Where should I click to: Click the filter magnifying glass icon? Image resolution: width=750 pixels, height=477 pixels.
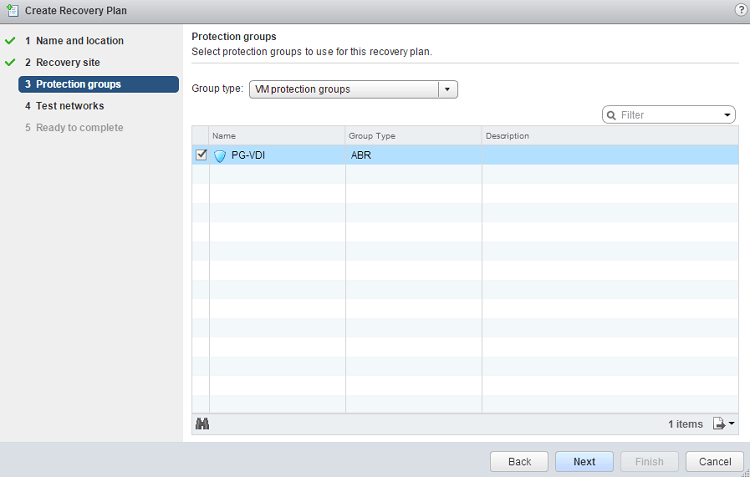click(611, 115)
